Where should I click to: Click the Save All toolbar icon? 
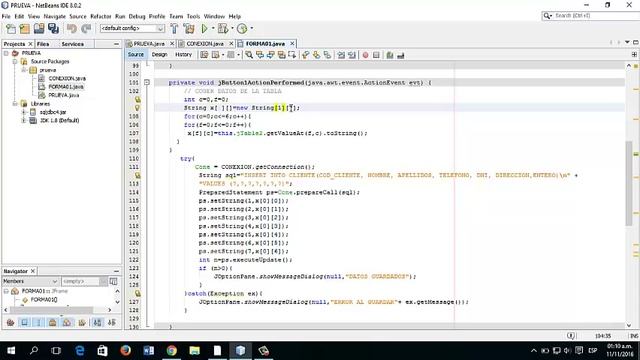click(x=53, y=29)
